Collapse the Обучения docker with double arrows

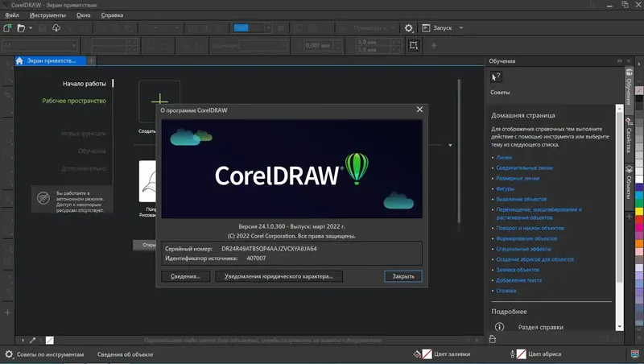point(620,61)
